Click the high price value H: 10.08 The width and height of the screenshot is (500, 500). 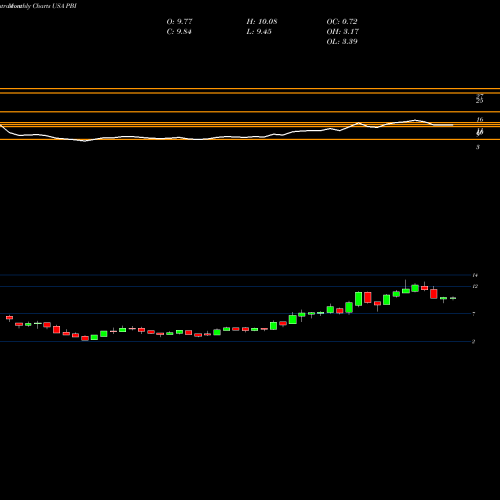262,22
